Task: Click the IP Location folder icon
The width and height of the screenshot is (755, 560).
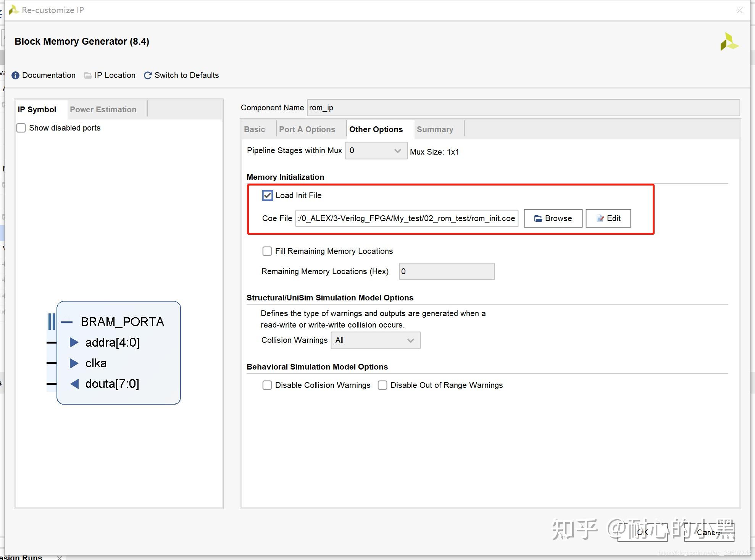Action: click(88, 75)
